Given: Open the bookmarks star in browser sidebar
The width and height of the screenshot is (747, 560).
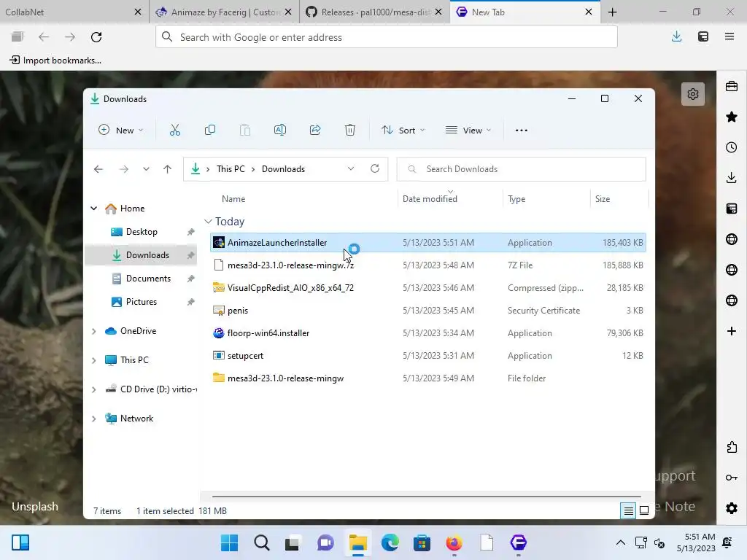Looking at the screenshot, I should [x=732, y=117].
